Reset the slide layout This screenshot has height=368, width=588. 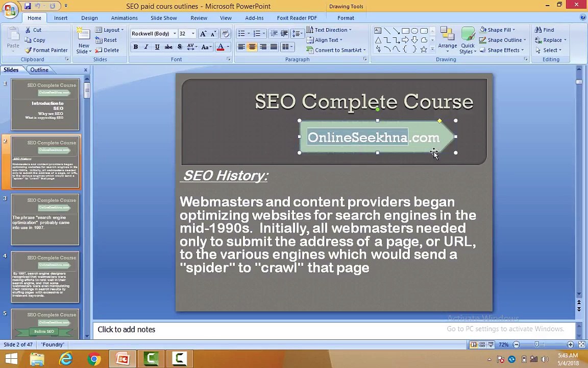106,40
